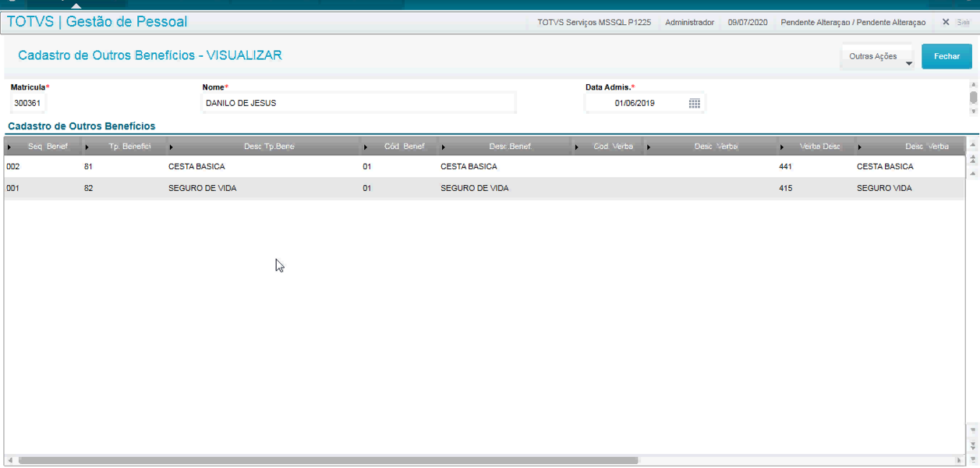
Task: Click Pendente Alteraçao status in top bar
Action: tap(853, 23)
